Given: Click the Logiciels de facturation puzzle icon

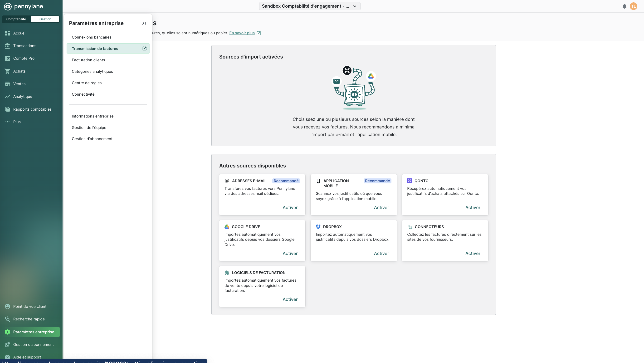Looking at the screenshot, I should click(x=227, y=273).
